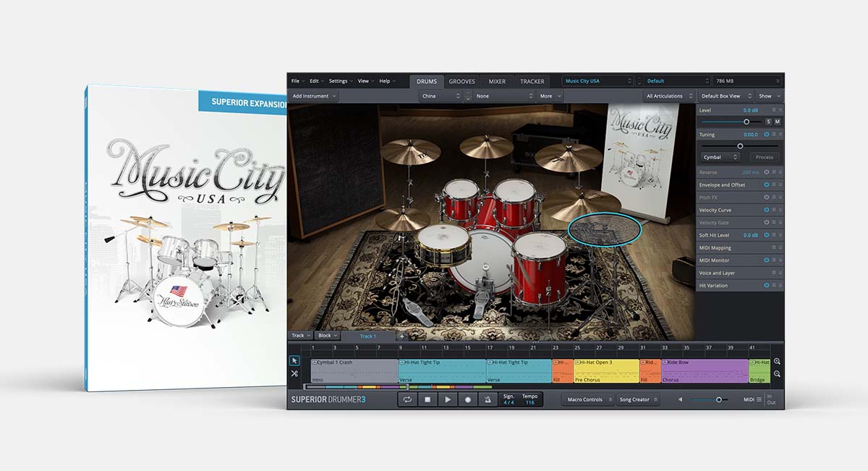
Task: Click the hi-hat cymbal on the kit
Action: click(x=403, y=219)
